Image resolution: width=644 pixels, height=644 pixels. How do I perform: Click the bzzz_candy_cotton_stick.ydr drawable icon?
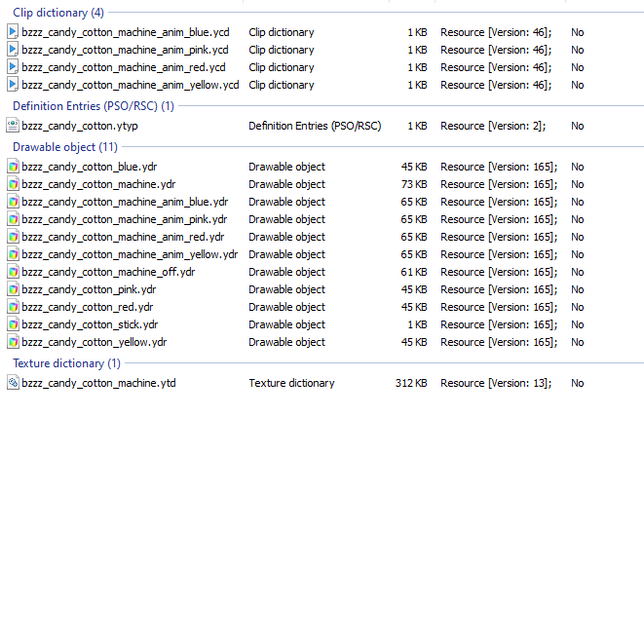(13, 324)
